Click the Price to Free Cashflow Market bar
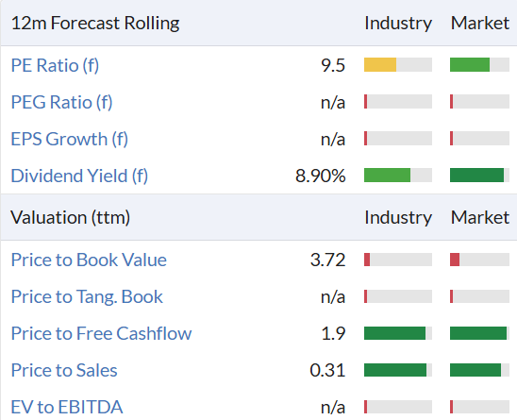Screen dimensions: 517x420 (480, 333)
